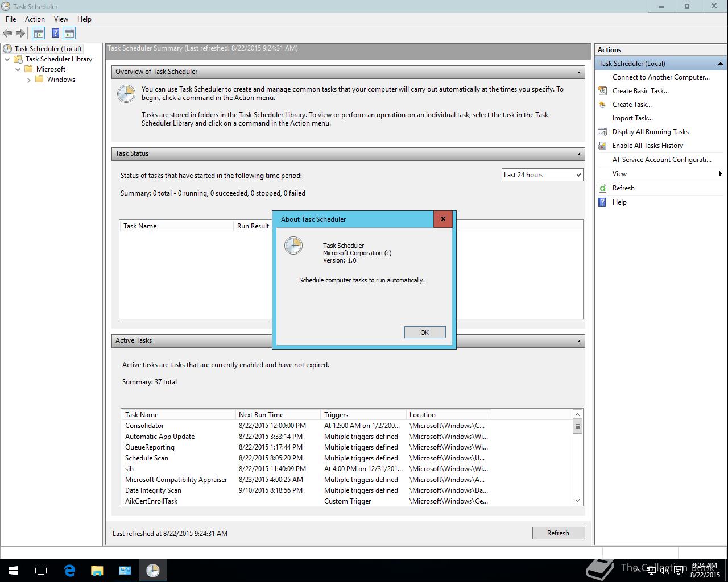Select Task Scheduler Library in tree
728x582 pixels.
pos(59,59)
